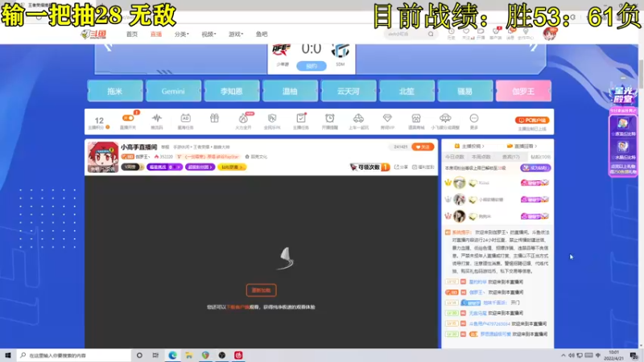Select the 李知恩 streamer tab
The height and width of the screenshot is (362, 644).
(232, 91)
